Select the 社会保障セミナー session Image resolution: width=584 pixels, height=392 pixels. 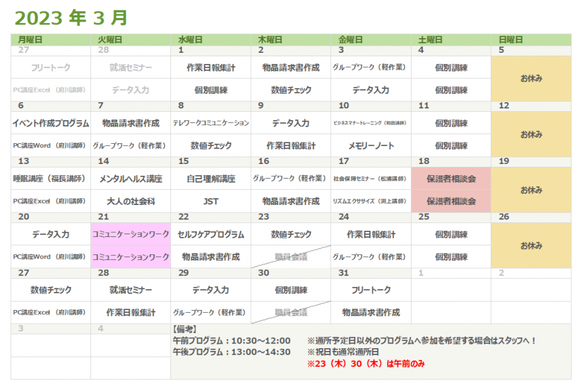coord(370,179)
